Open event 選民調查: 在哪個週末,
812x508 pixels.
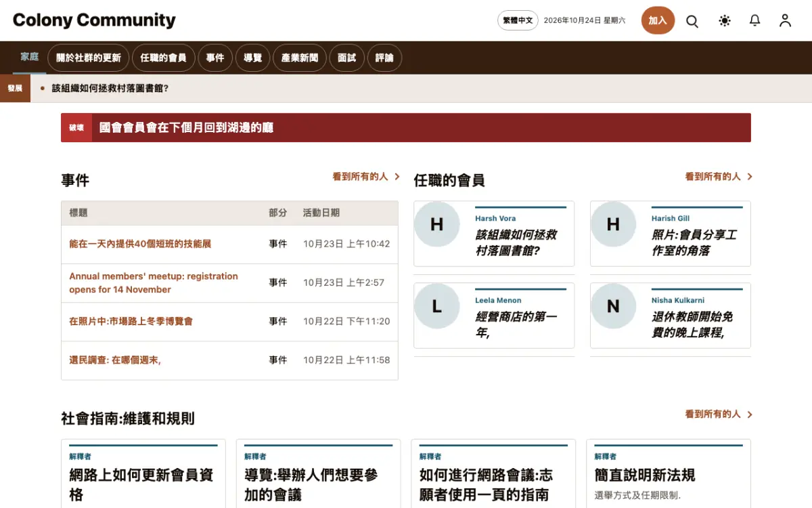pos(115,360)
